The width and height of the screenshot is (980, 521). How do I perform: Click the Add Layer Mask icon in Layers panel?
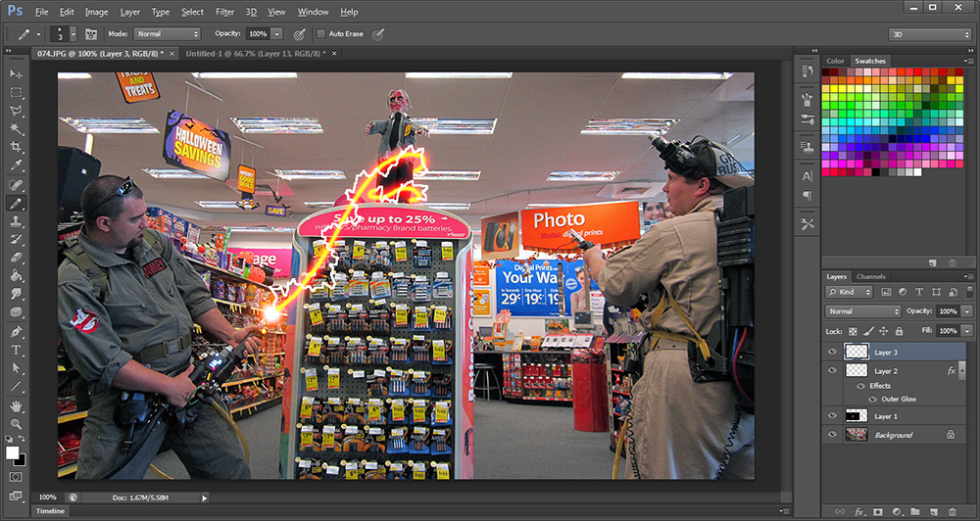click(877, 511)
